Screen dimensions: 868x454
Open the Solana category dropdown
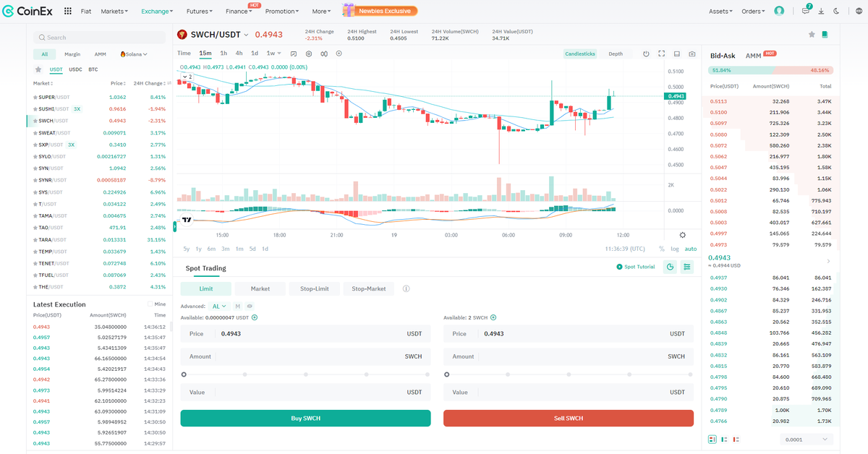[x=134, y=54]
